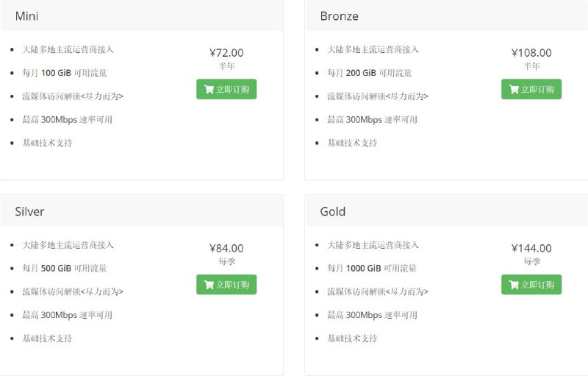Order the Silver plan with 立即订购
This screenshot has height=376, width=588.
226,285
